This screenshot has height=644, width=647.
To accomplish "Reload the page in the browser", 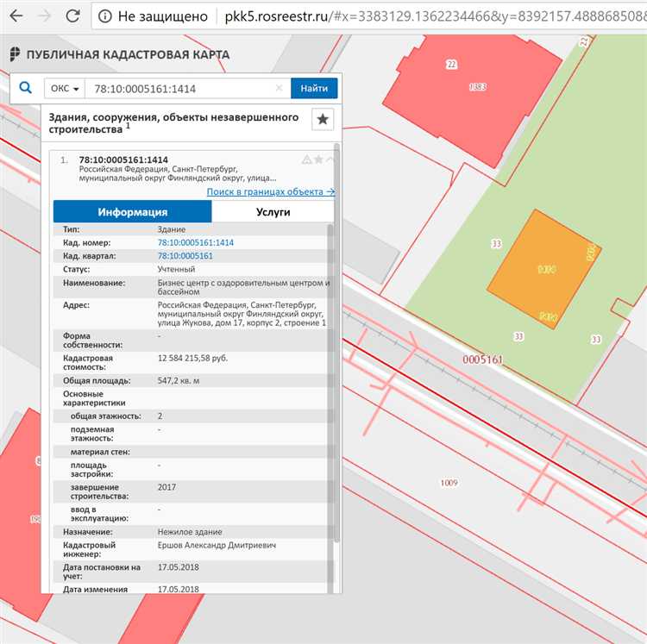I will click(x=73, y=16).
